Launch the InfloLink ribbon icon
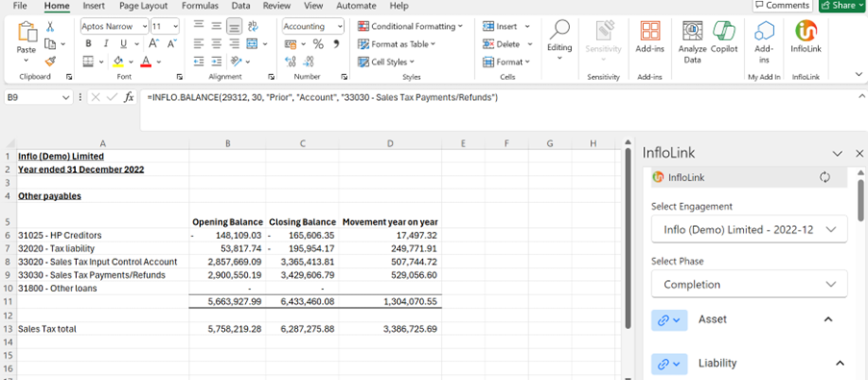 (806, 32)
